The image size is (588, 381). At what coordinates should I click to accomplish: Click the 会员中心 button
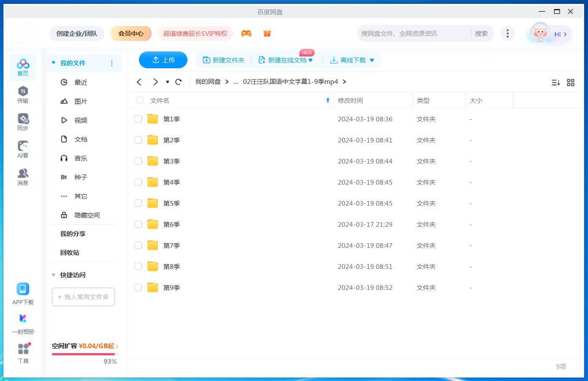click(x=131, y=33)
